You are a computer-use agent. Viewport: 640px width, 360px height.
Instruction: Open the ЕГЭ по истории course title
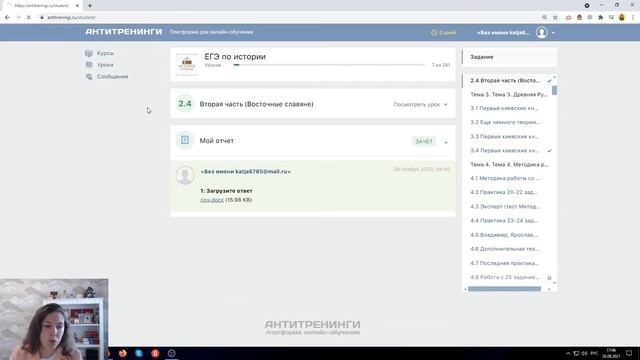coord(235,57)
